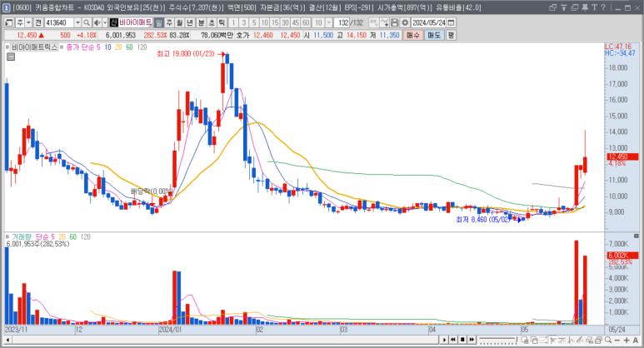The image size is (644, 348).
Task: Click the 매수 buy button
Action: click(413, 35)
